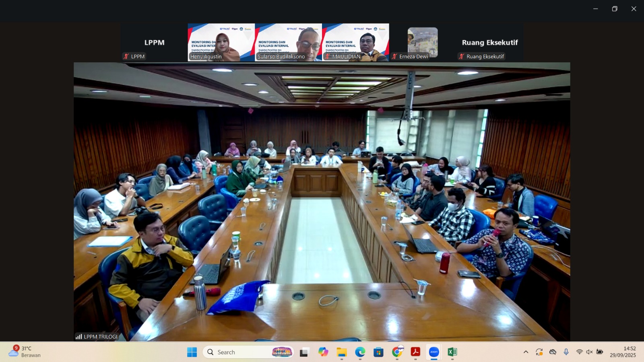Switch to the Google Chrome taskbar icon
This screenshot has height=362, width=644.
click(397, 352)
